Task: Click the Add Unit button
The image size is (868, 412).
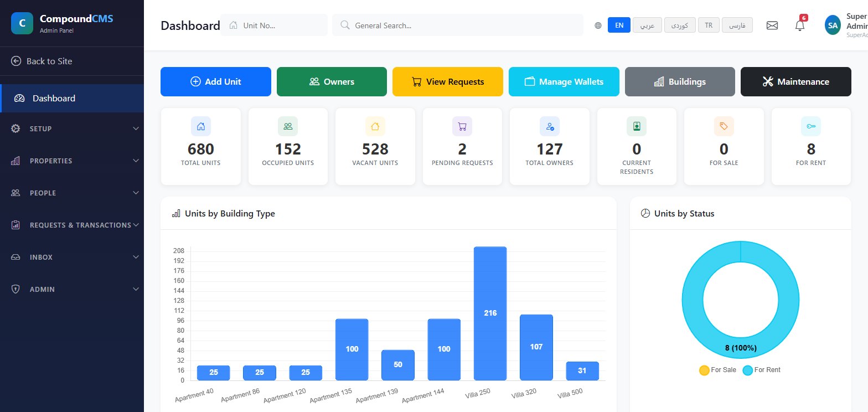Action: [x=216, y=82]
